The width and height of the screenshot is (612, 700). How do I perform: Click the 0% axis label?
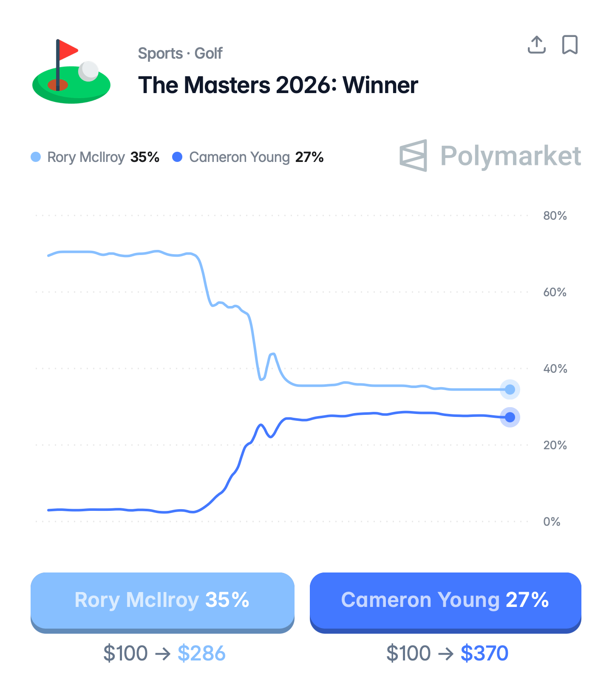[x=552, y=522]
